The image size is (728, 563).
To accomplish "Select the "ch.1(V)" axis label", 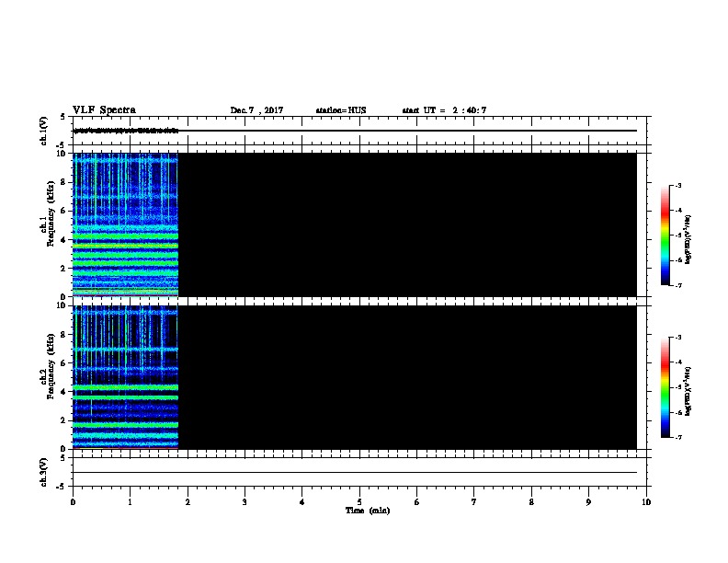I will [x=44, y=131].
